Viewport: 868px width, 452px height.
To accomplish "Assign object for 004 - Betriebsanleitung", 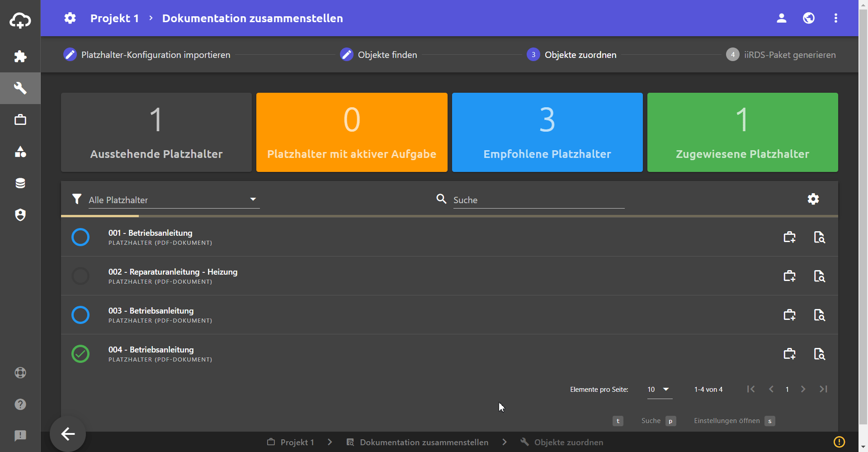I will (x=790, y=354).
